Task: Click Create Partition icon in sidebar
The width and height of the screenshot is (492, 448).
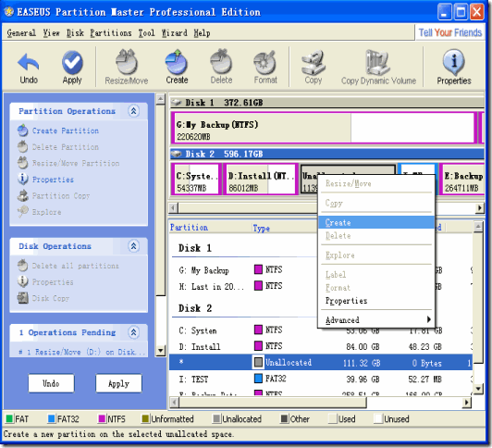Action: tap(22, 131)
